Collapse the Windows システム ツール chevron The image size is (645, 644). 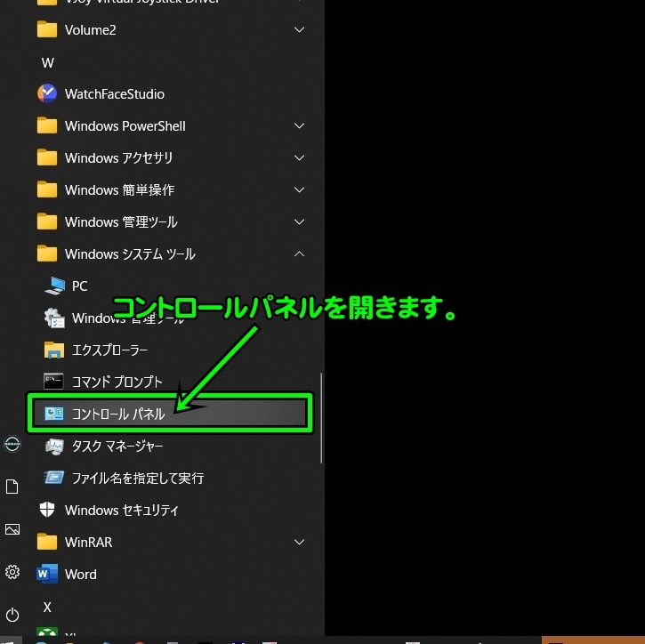click(x=300, y=254)
